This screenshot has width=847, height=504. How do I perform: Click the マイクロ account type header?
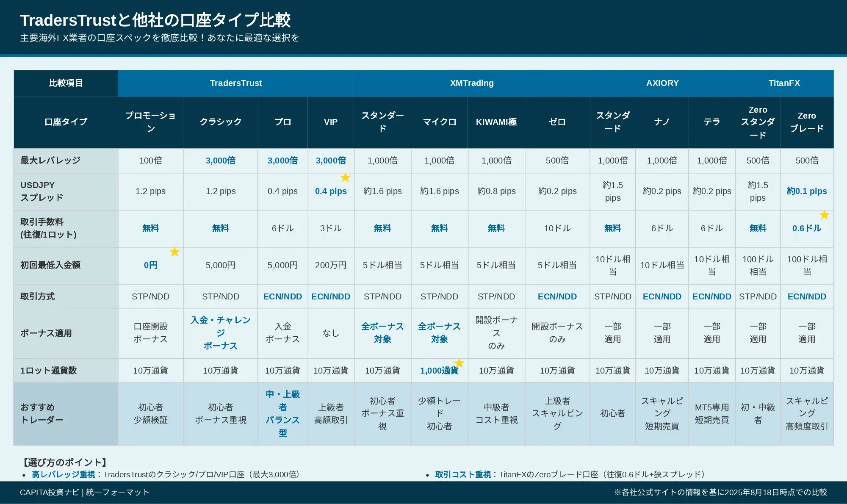pyautogui.click(x=440, y=122)
